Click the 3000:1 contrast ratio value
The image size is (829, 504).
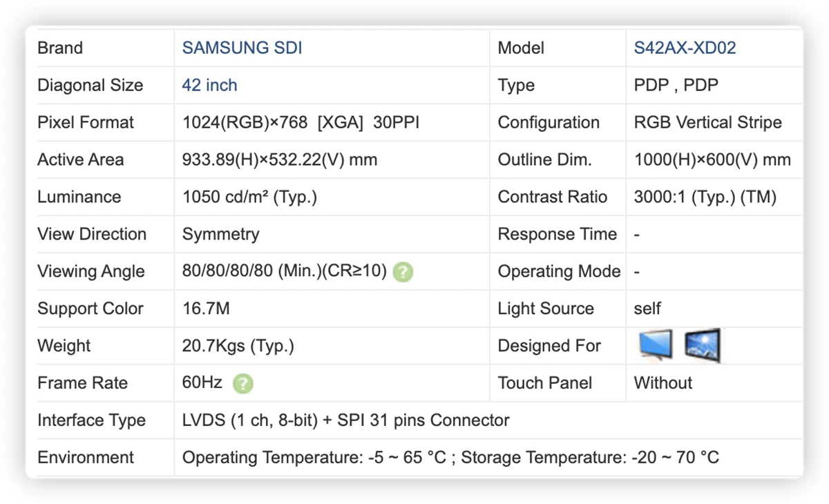pyautogui.click(x=705, y=197)
